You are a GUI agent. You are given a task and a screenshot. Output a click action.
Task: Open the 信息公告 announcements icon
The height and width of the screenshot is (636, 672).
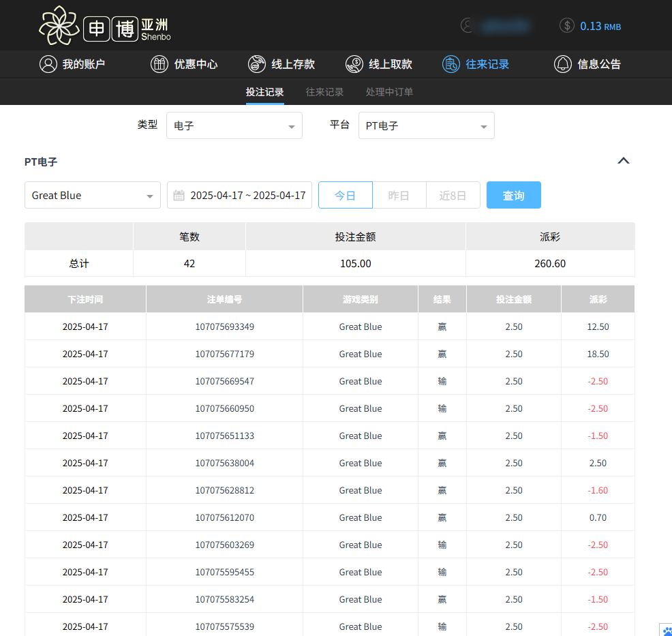[x=563, y=64]
